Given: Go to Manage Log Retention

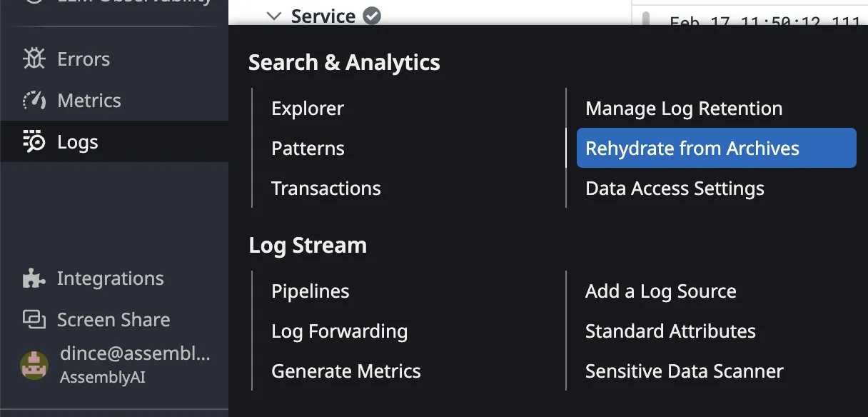Looking at the screenshot, I should click(x=684, y=109).
